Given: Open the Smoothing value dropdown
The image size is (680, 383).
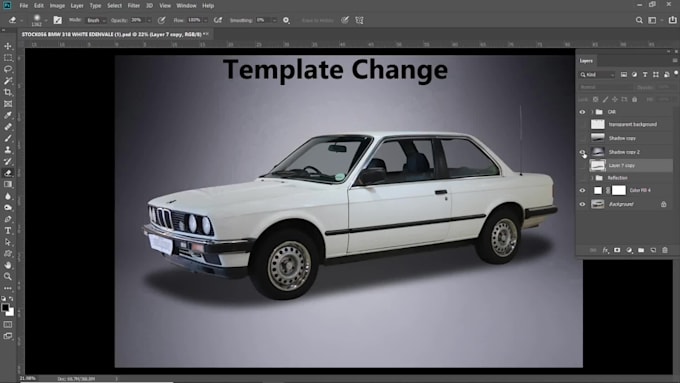Looking at the screenshot, I should (x=274, y=20).
